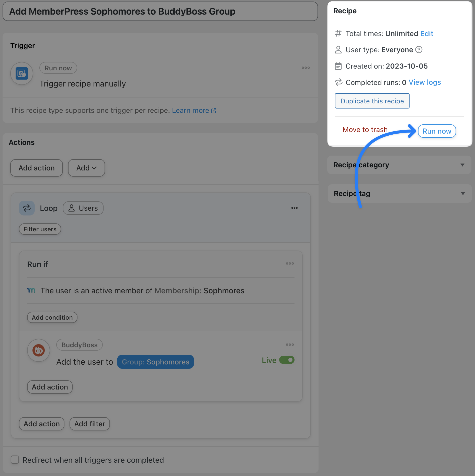475x476 pixels.
Task: Open the trigger's three-dot options menu
Action: pyautogui.click(x=306, y=68)
